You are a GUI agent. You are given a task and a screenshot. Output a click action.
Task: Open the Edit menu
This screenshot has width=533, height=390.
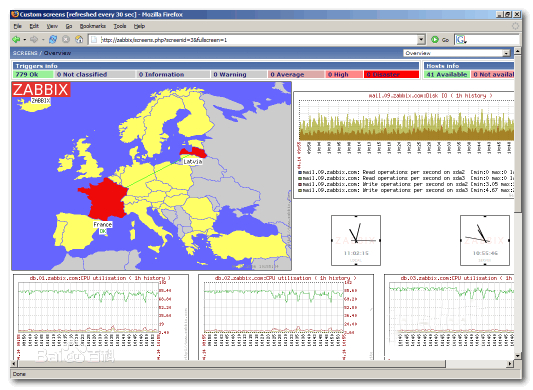coord(34,26)
